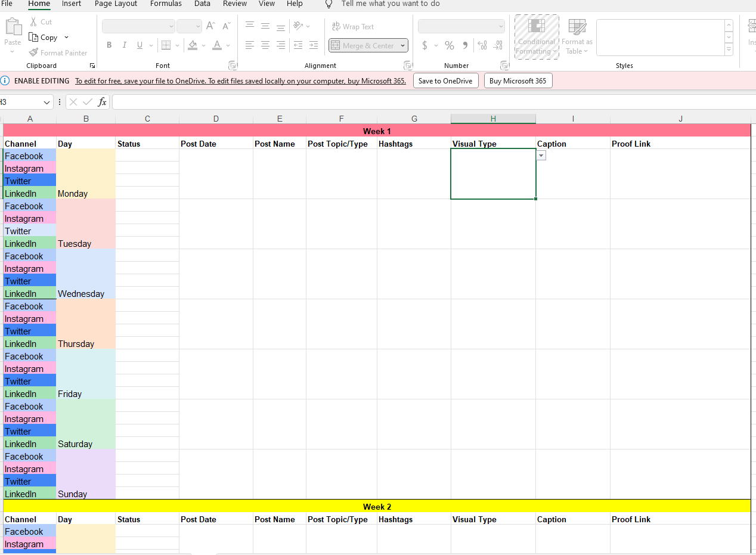Toggle Bold formatting
The image size is (756, 555).
(109, 45)
